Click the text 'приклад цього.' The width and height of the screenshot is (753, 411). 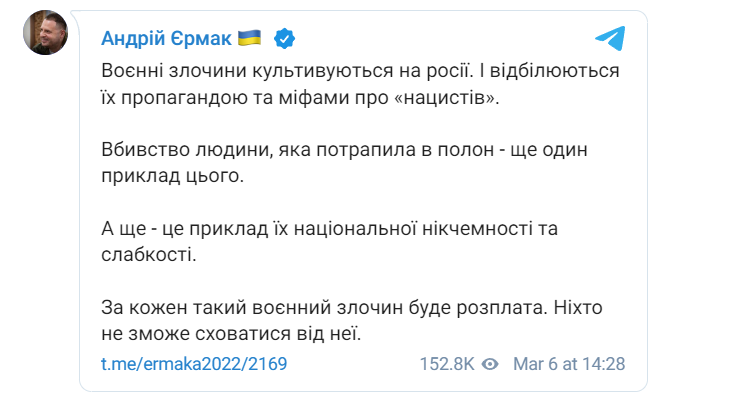click(172, 176)
